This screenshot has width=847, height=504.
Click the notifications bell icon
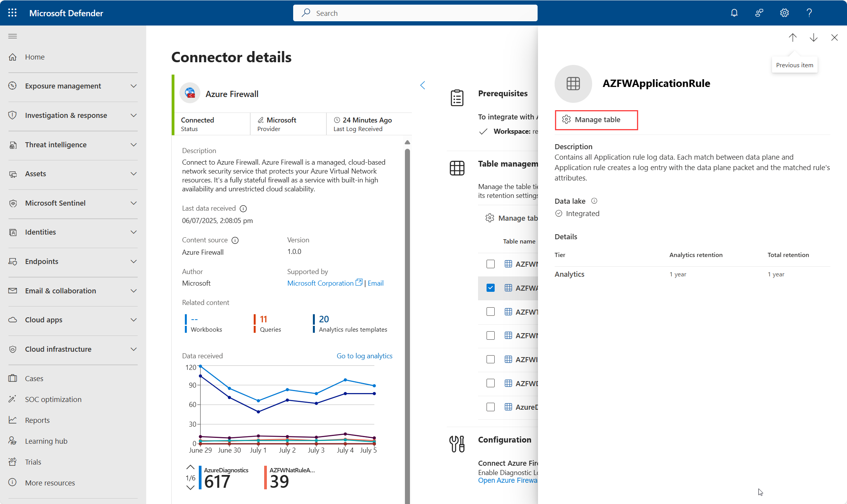click(x=734, y=13)
